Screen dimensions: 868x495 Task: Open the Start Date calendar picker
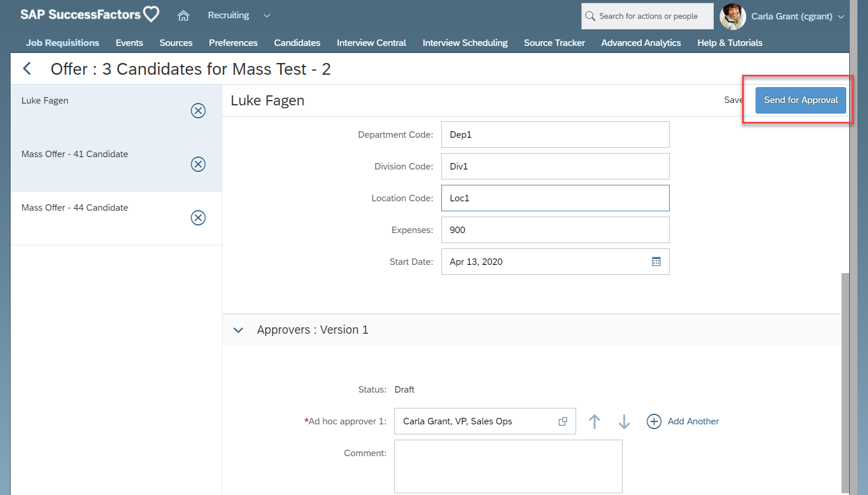point(656,261)
